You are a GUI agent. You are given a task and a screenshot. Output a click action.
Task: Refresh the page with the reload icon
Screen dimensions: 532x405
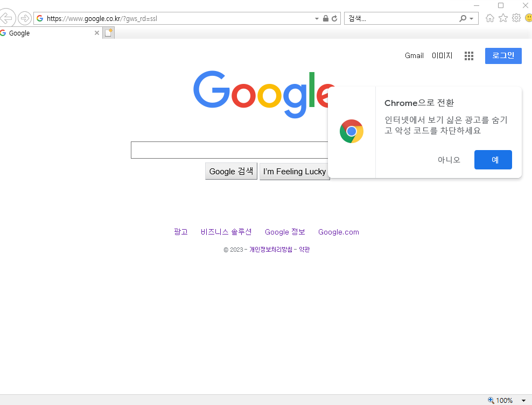(334, 18)
